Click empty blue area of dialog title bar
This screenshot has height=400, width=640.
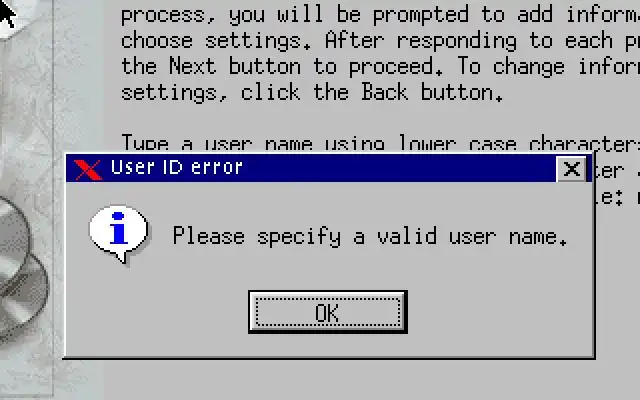400,168
